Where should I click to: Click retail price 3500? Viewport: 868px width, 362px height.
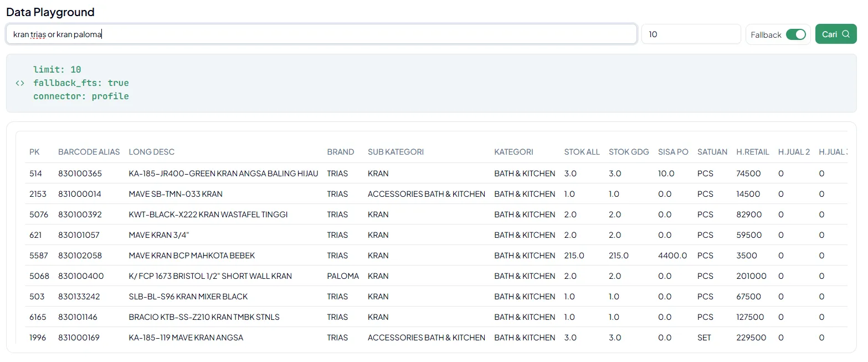click(x=746, y=256)
